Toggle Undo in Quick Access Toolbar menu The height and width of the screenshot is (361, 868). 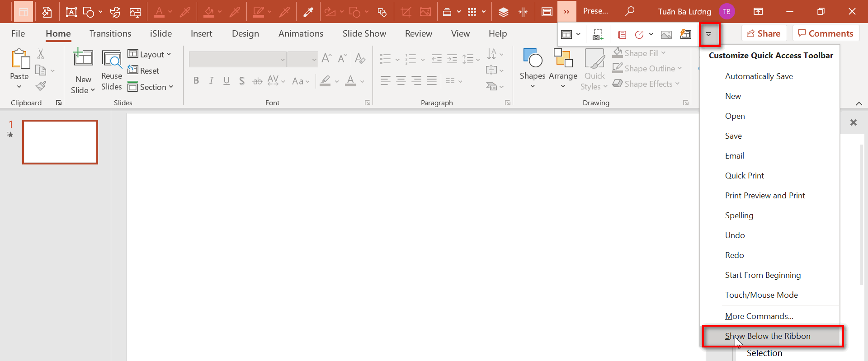(x=769, y=235)
